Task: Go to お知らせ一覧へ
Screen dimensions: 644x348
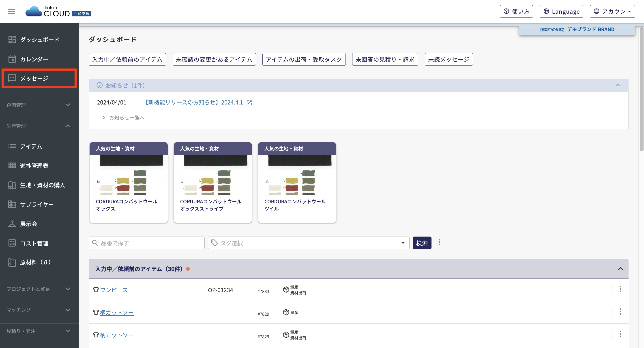Action: [127, 117]
